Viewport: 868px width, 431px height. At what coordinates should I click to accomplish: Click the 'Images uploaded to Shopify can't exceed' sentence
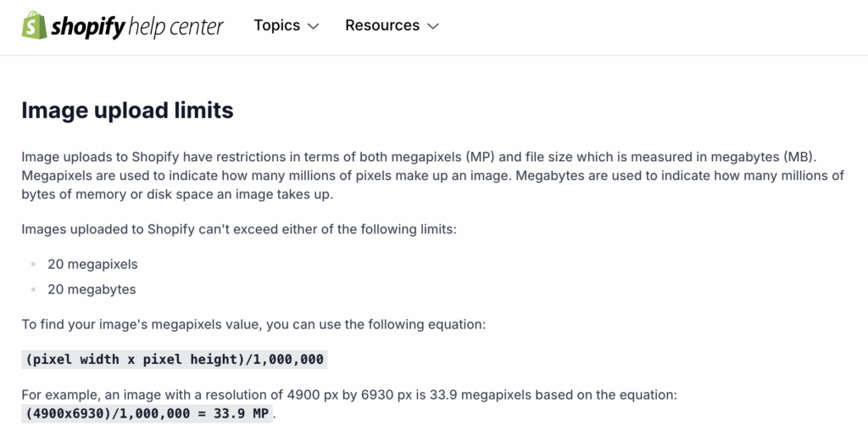(238, 229)
